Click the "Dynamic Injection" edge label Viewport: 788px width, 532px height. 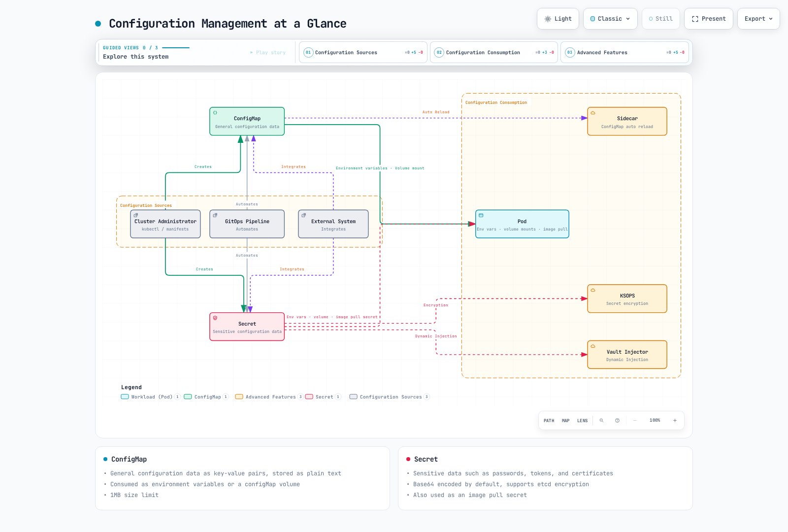coord(436,336)
